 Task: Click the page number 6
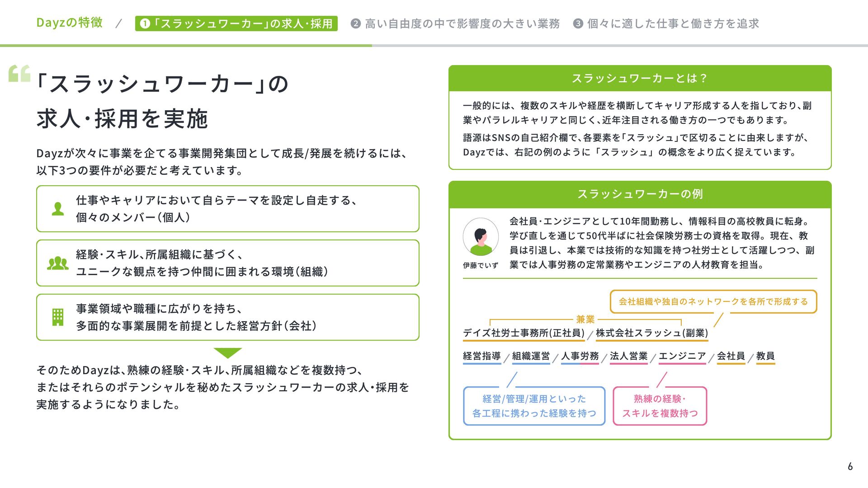click(x=850, y=466)
